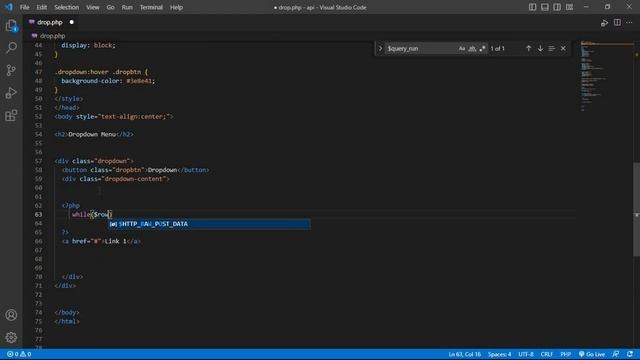Image resolution: width=640 pixels, height=360 pixels.
Task: Click the '1 of 1' match count
Action: (498, 48)
